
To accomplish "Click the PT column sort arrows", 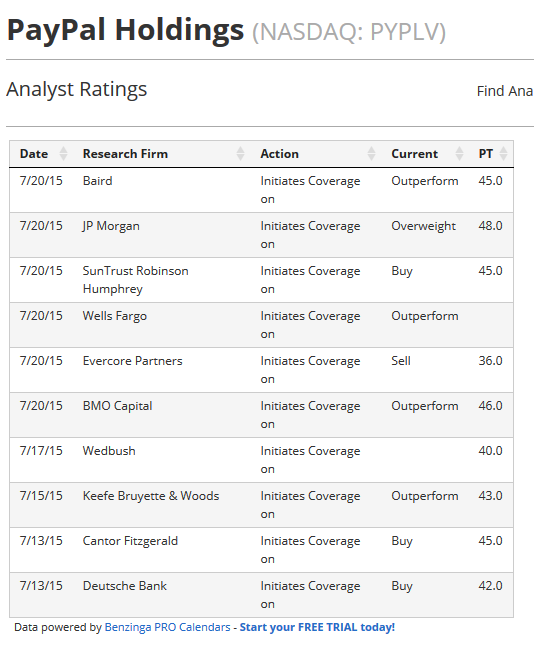I will point(503,154).
